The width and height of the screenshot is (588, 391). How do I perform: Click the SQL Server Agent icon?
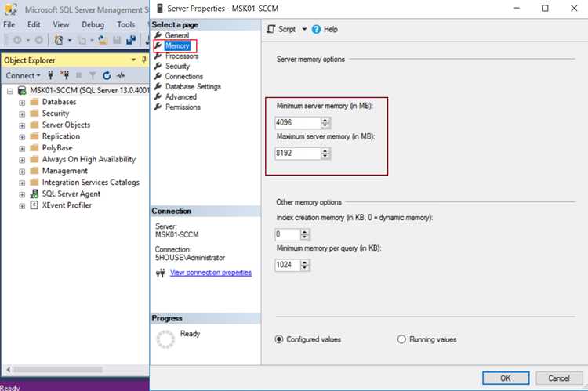tap(34, 194)
